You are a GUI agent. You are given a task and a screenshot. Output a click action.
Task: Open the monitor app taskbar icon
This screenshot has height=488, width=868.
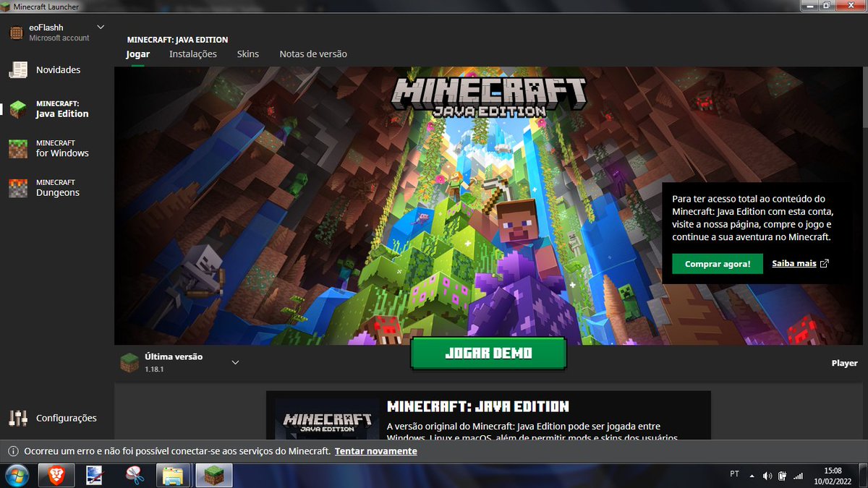coord(95,475)
